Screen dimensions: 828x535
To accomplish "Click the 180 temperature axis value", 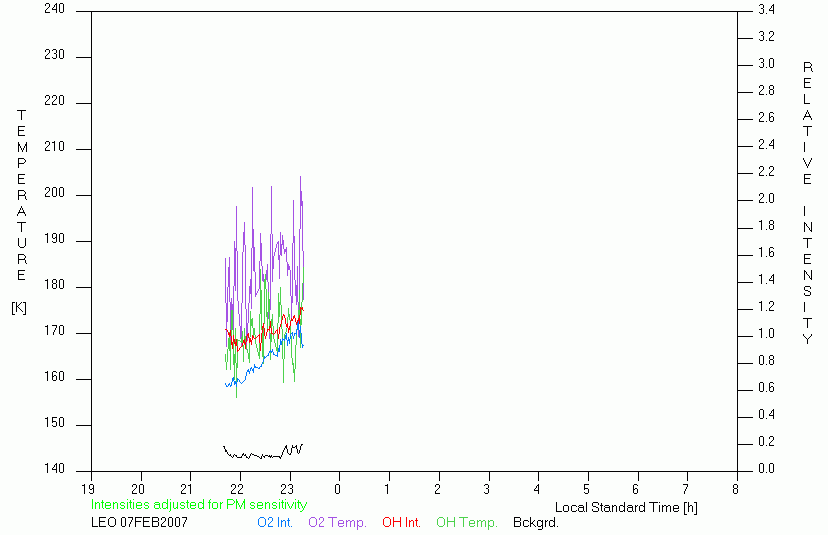I will click(54, 285).
